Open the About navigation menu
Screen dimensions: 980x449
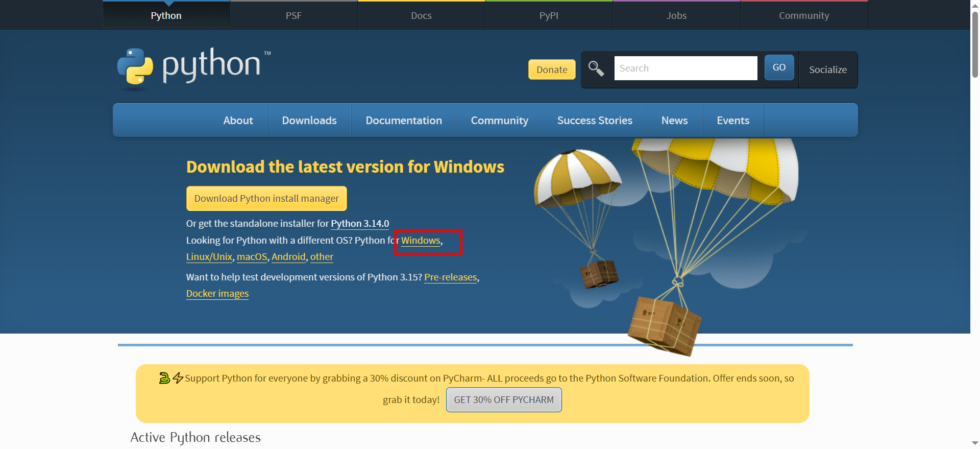[238, 121]
